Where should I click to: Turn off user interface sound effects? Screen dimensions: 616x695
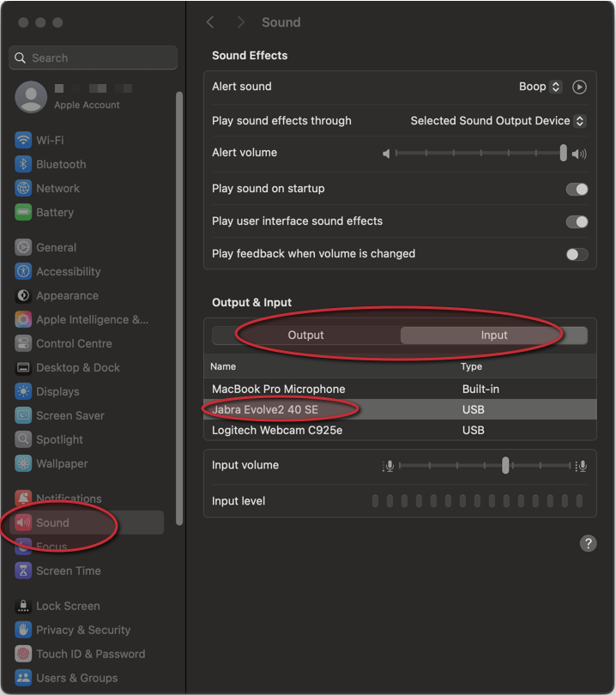tap(576, 221)
